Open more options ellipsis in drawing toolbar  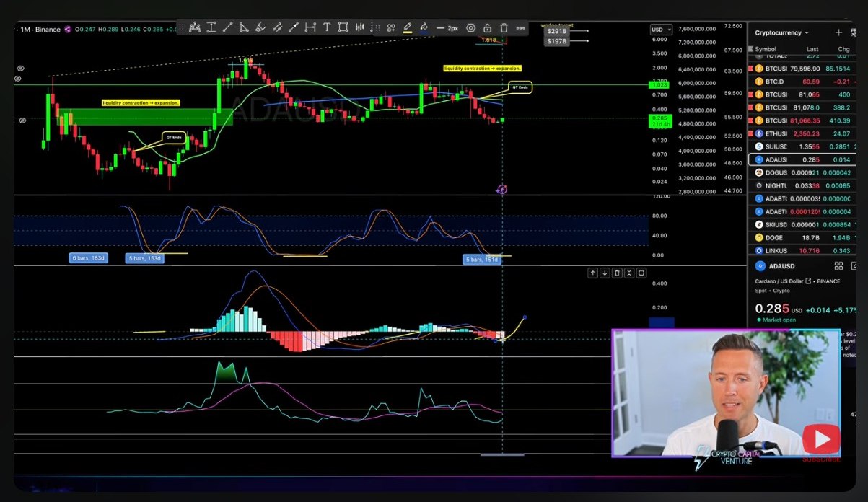520,27
